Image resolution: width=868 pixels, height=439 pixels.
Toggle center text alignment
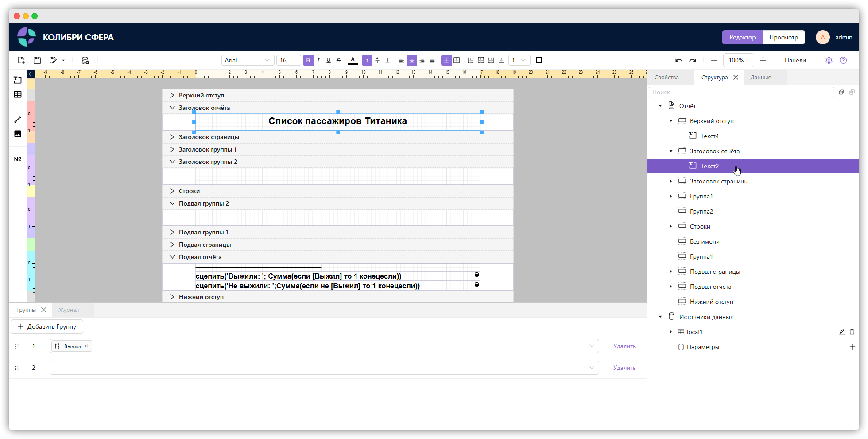pyautogui.click(x=412, y=60)
